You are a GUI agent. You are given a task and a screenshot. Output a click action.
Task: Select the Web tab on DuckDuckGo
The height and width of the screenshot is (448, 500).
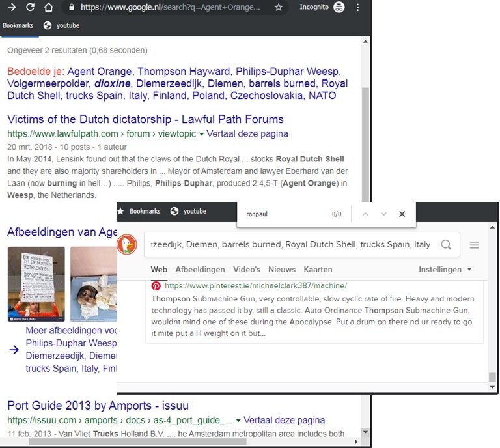[159, 270]
